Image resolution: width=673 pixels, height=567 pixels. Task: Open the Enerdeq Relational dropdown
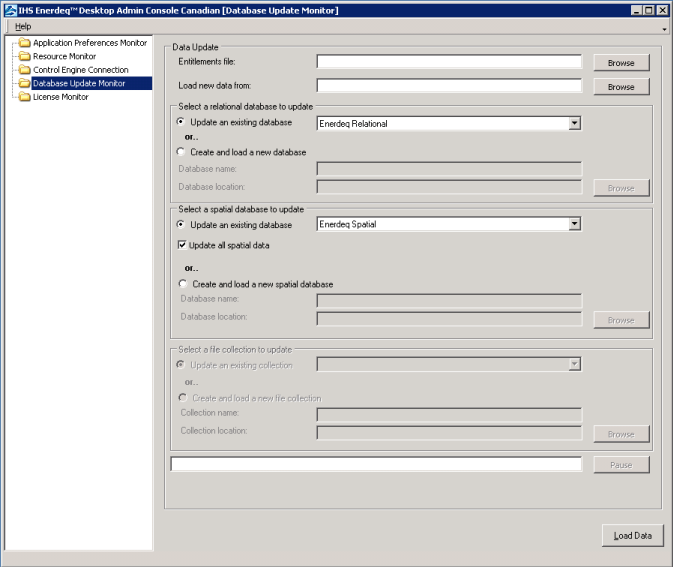tap(574, 124)
